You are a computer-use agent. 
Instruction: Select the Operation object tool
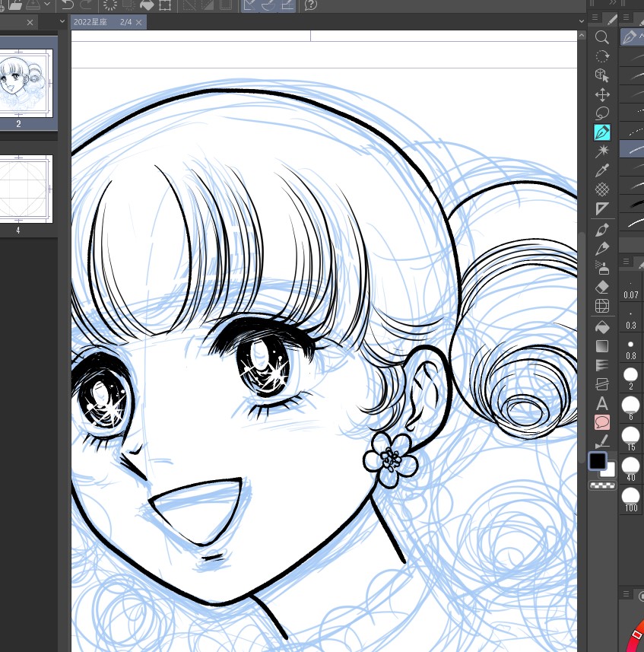pos(601,75)
